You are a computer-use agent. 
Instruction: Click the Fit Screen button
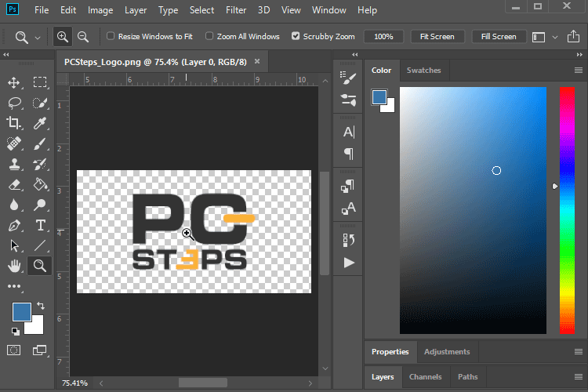437,36
